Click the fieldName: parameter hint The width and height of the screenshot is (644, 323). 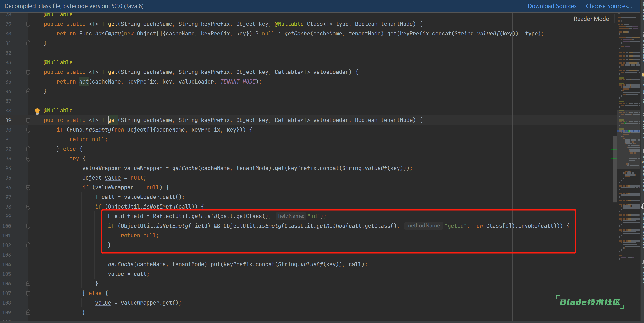pos(291,216)
